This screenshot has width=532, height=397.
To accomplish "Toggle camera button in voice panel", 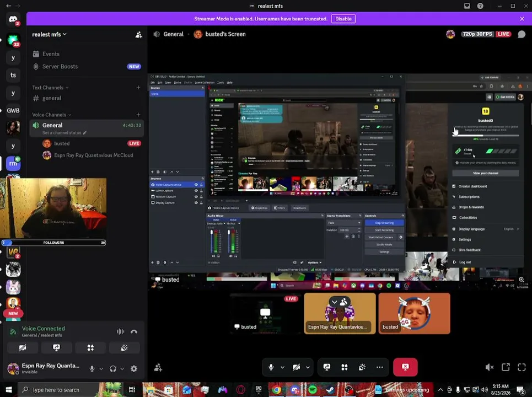I will coord(23,348).
